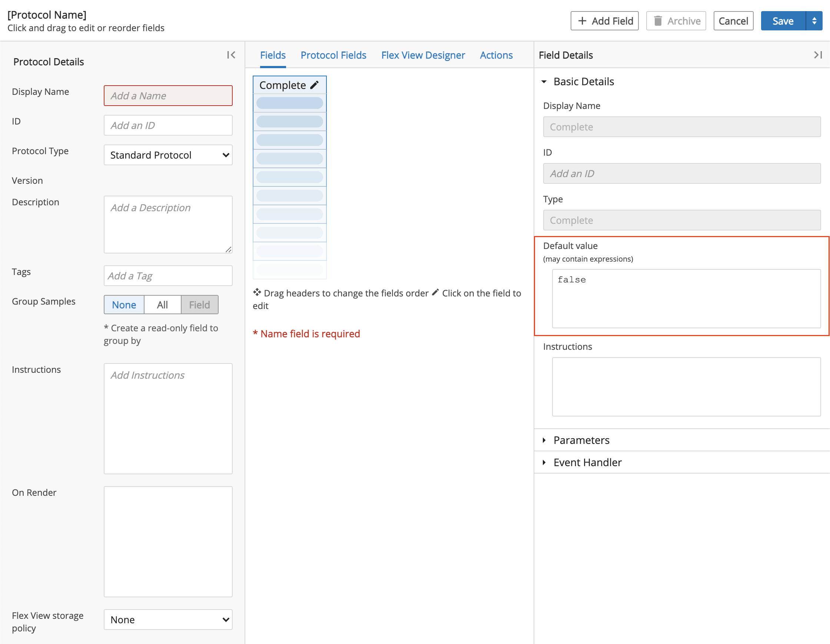The height and width of the screenshot is (644, 830).
Task: Click the Display Name input field
Action: (x=169, y=95)
